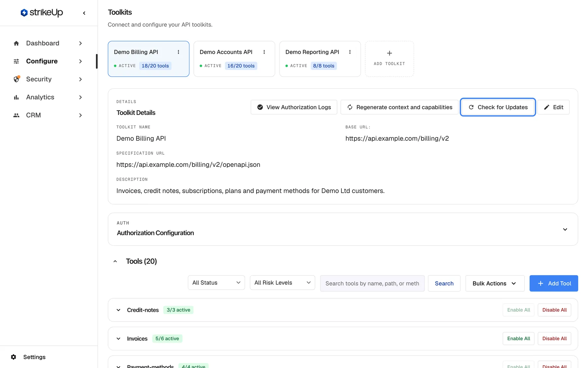Click the Add Tool button
588x368 pixels.
click(554, 283)
